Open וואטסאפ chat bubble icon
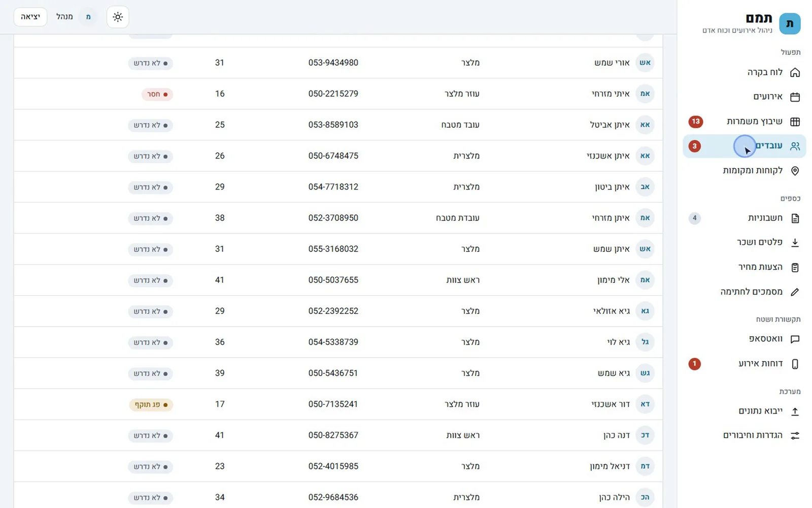This screenshot has width=812, height=508. point(795,339)
